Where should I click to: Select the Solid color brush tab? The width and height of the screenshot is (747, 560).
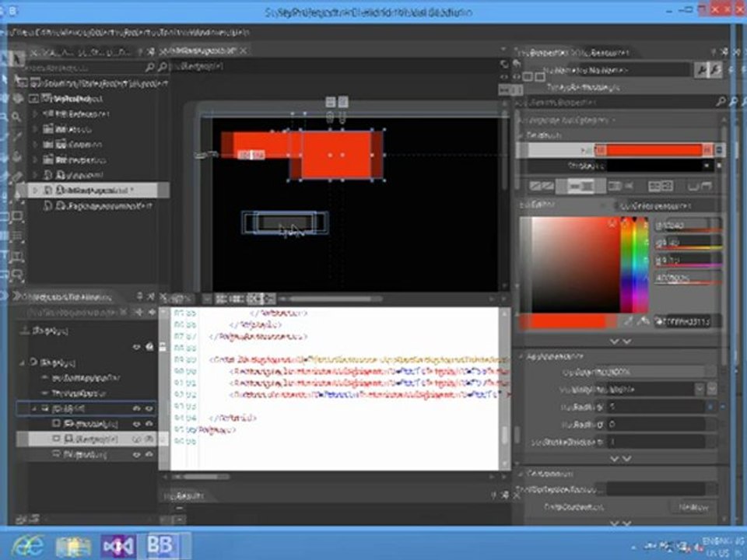[x=580, y=186]
